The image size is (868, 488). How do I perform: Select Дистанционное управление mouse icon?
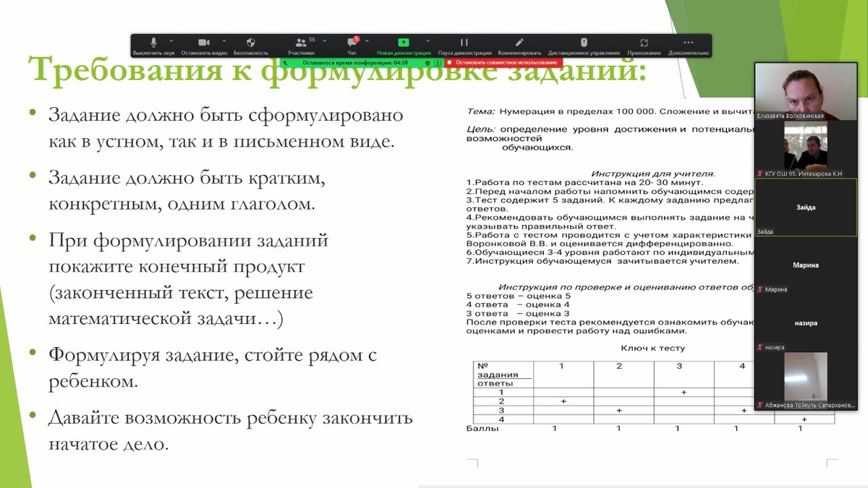(x=584, y=43)
